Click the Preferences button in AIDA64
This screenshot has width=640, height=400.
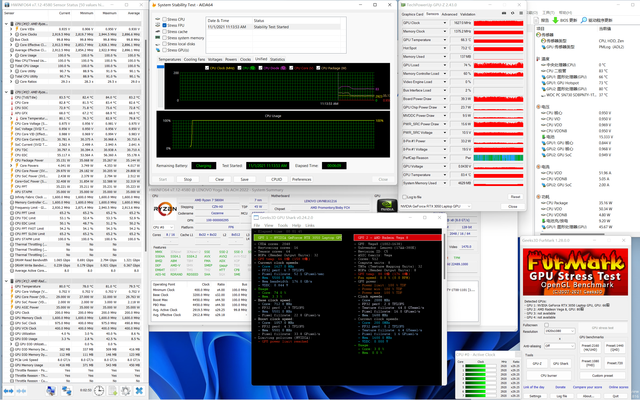[x=300, y=180]
